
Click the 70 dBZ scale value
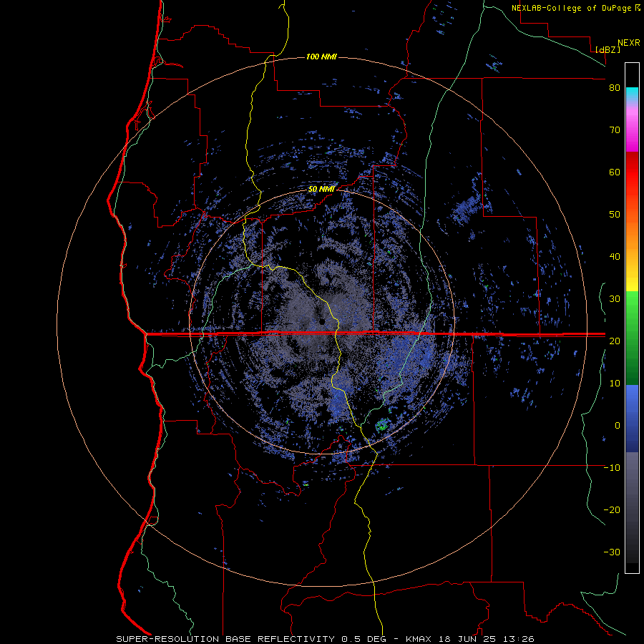[615, 130]
